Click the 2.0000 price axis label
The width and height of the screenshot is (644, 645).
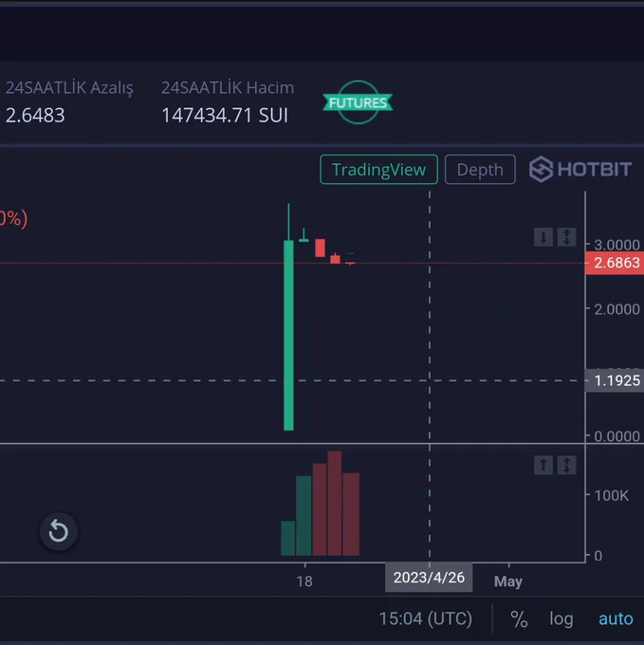tap(616, 309)
